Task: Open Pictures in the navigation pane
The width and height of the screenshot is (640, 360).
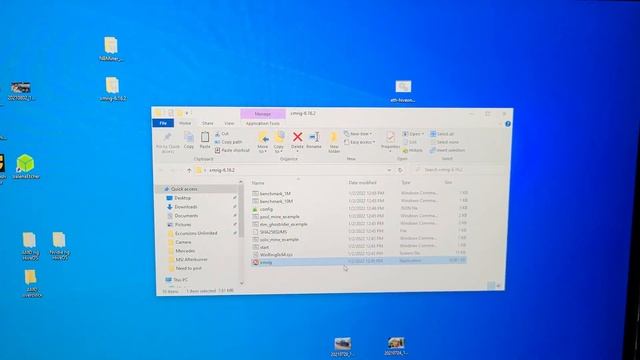Action: (x=183, y=224)
